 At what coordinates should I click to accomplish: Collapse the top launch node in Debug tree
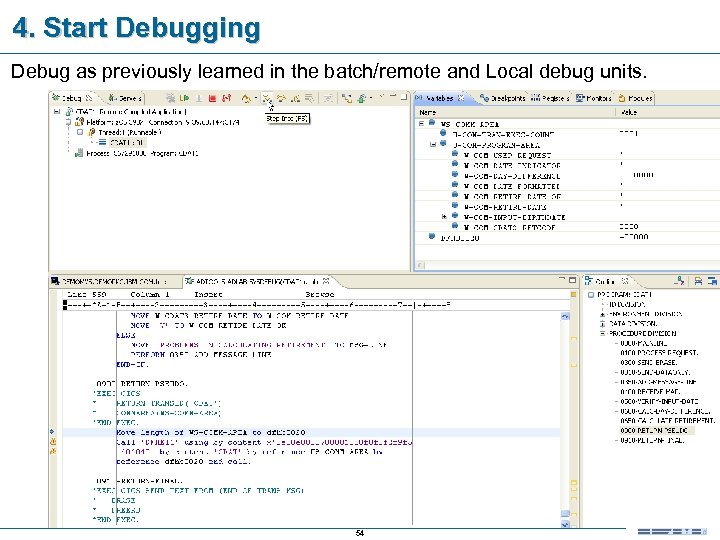57,111
